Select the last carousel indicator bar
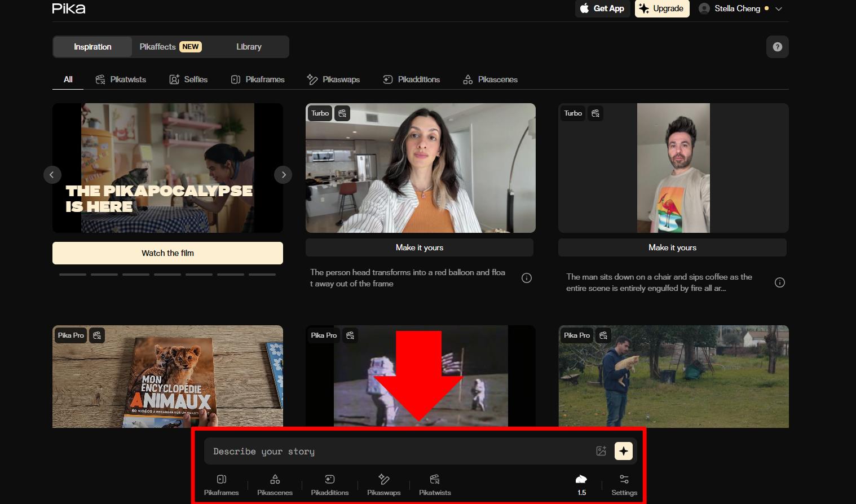The width and height of the screenshot is (856, 504). pyautogui.click(x=262, y=275)
